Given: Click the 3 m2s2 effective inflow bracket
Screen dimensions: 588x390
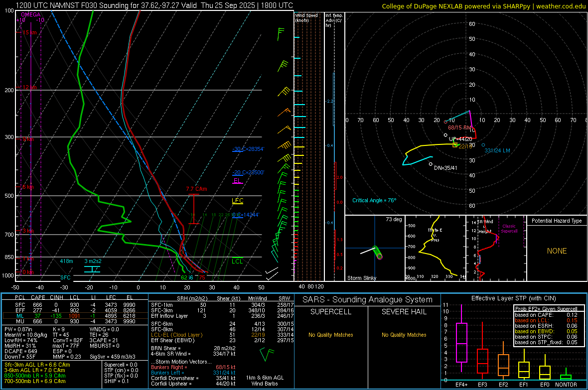Looking at the screenshot, I should [92, 269].
